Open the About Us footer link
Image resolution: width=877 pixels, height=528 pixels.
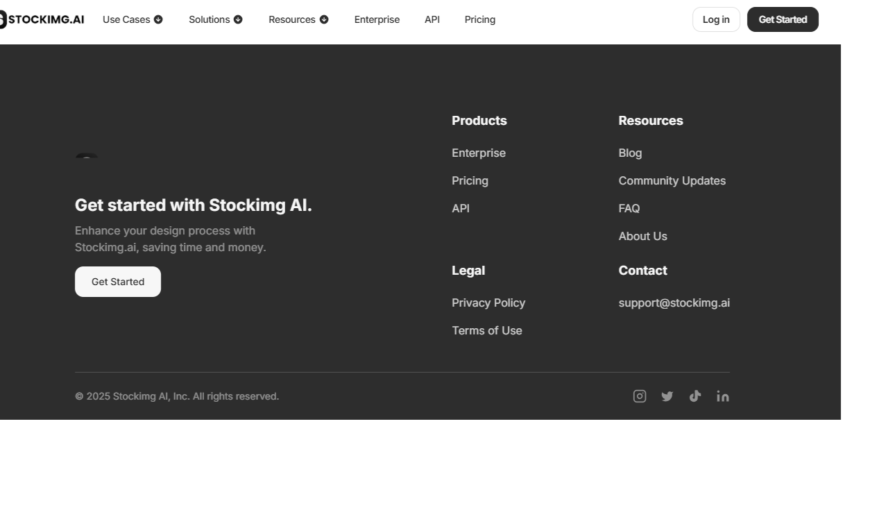tap(643, 237)
